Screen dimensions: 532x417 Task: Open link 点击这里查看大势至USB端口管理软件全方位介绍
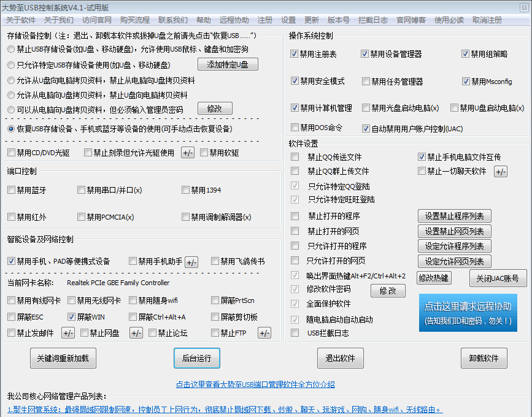(x=255, y=384)
